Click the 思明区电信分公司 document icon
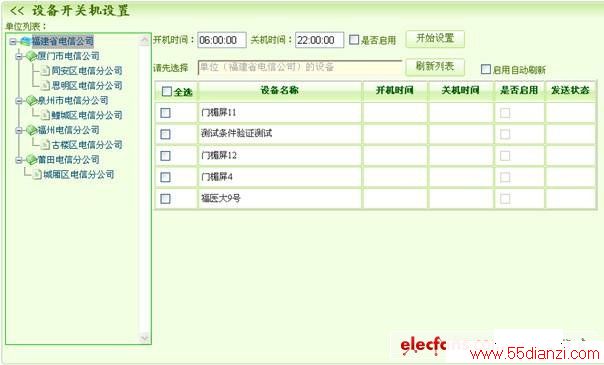 coord(46,85)
